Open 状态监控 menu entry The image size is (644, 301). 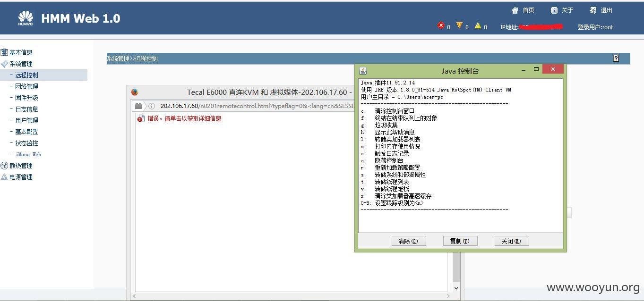(26, 143)
